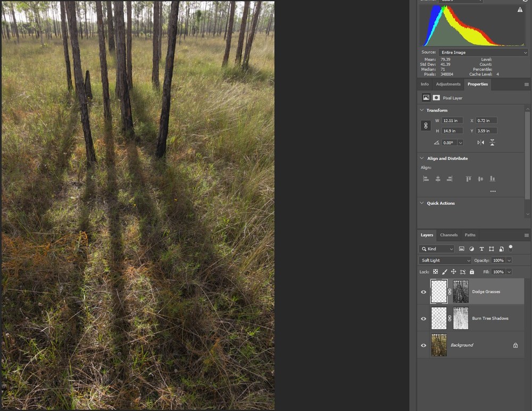Viewport: 532px width, 411px height.
Task: Switch to the Info tab
Action: tap(425, 84)
